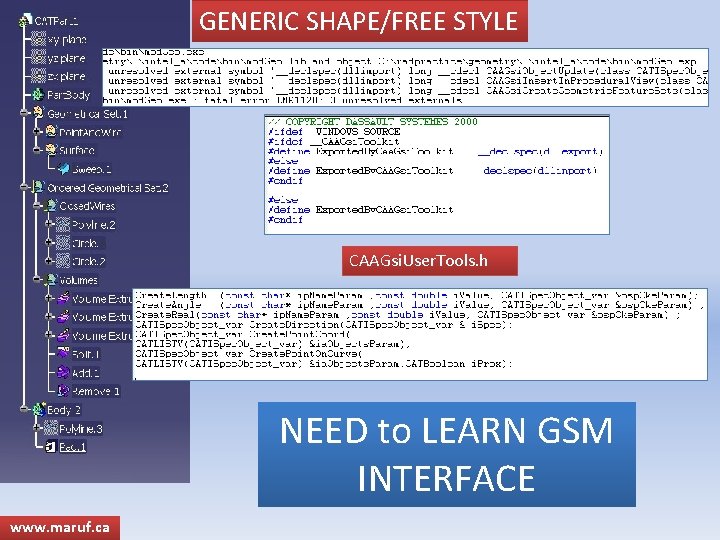Select the yz plane label
This screenshot has height=540, width=720.
67,58
